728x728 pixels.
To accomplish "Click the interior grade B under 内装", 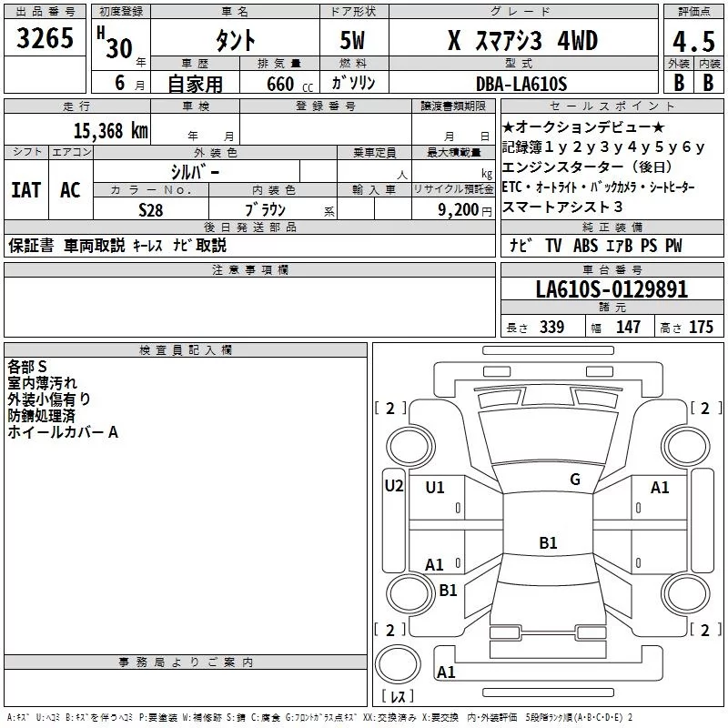I will [x=708, y=83].
